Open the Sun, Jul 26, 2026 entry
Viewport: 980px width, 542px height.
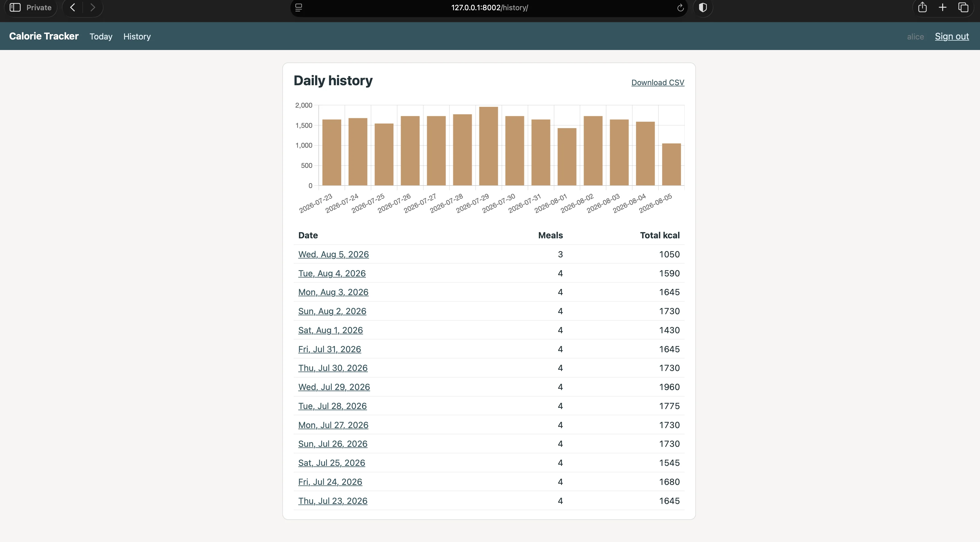[333, 444]
